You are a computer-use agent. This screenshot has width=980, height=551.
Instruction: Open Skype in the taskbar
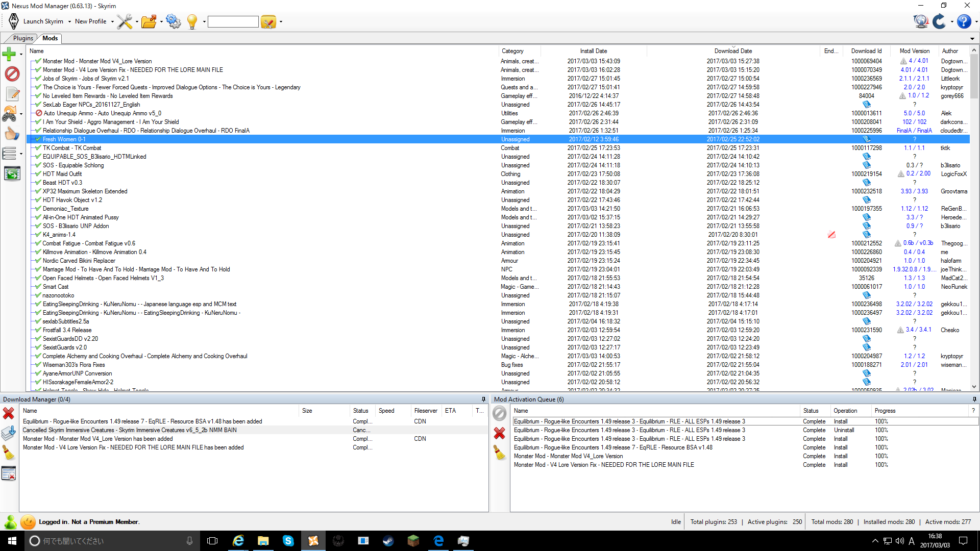(x=288, y=541)
